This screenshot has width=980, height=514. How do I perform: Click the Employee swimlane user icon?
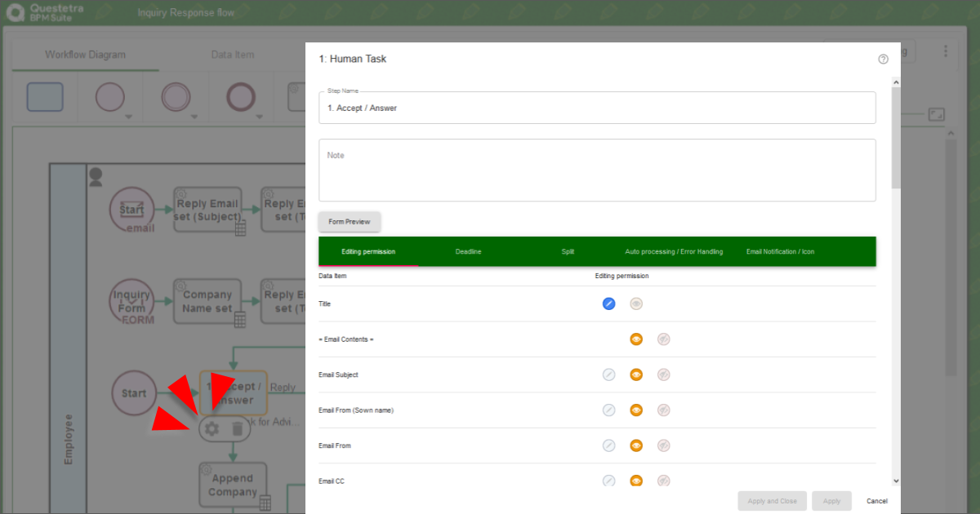pyautogui.click(x=96, y=177)
